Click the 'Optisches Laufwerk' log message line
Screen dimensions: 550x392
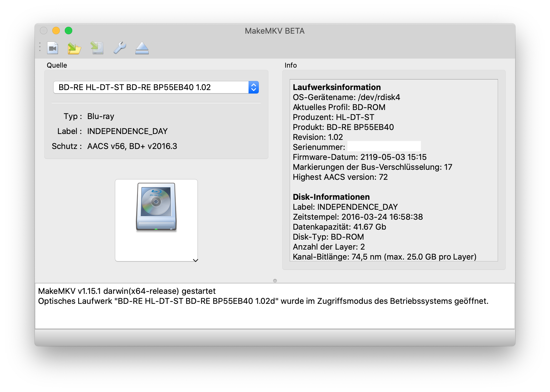pos(263,301)
